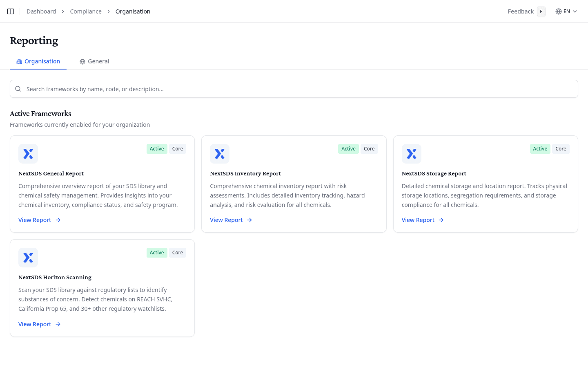Click the NextSDS logo on Horizon Scanning card

click(x=28, y=257)
